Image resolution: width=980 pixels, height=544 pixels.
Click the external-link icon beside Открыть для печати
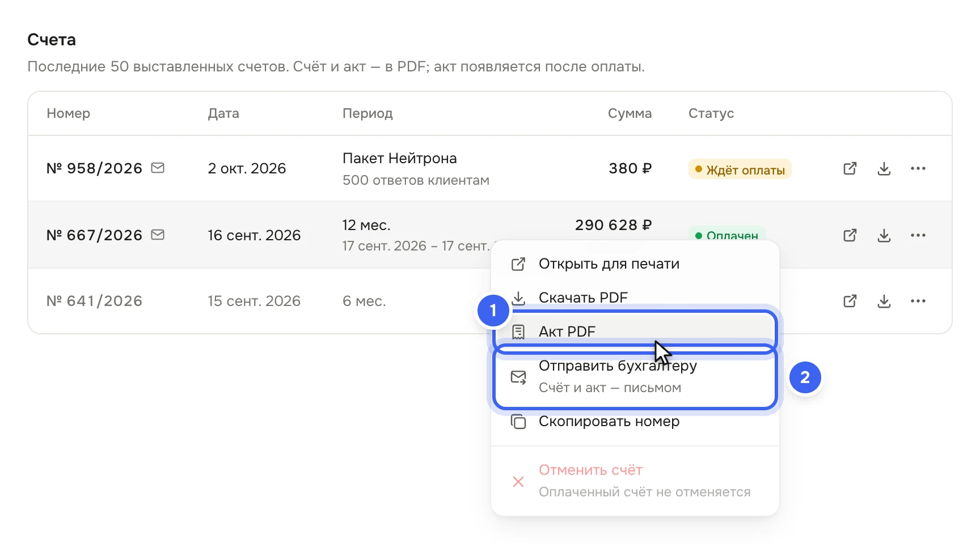(x=518, y=264)
